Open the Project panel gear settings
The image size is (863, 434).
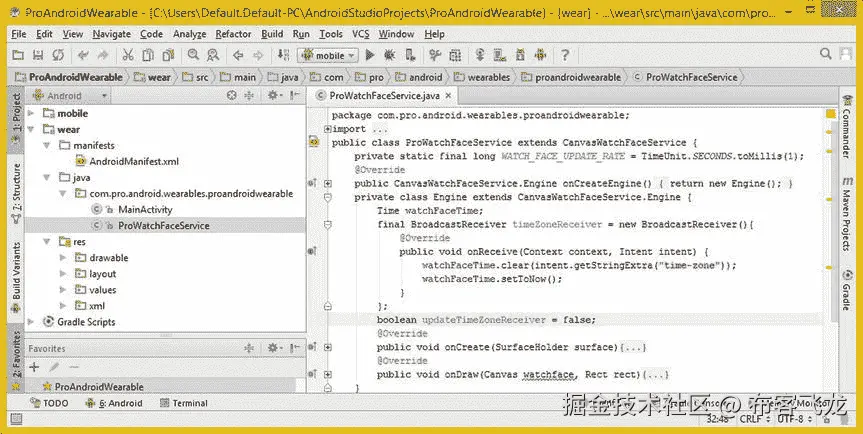[x=274, y=96]
